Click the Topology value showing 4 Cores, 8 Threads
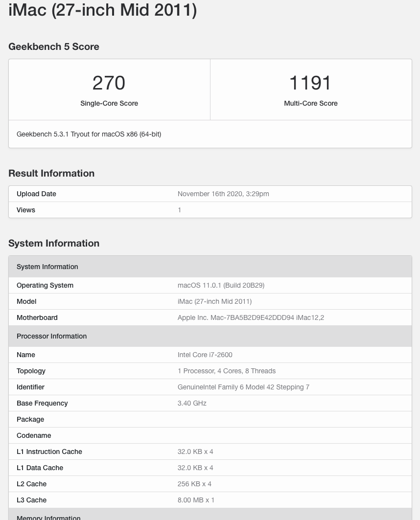Screen dimensions: 420x520 coord(226,371)
